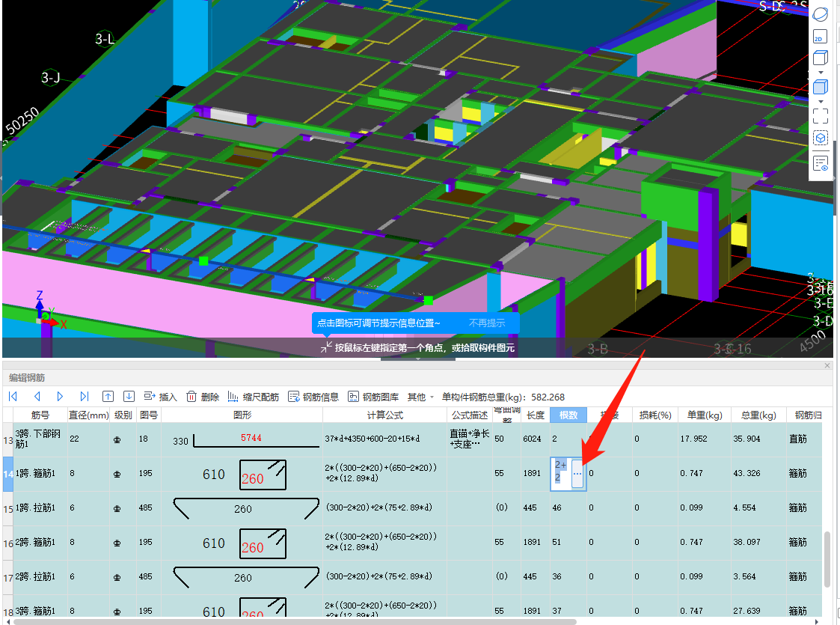The height and width of the screenshot is (625, 840).
Task: Select row number 17
Action: tap(8, 578)
